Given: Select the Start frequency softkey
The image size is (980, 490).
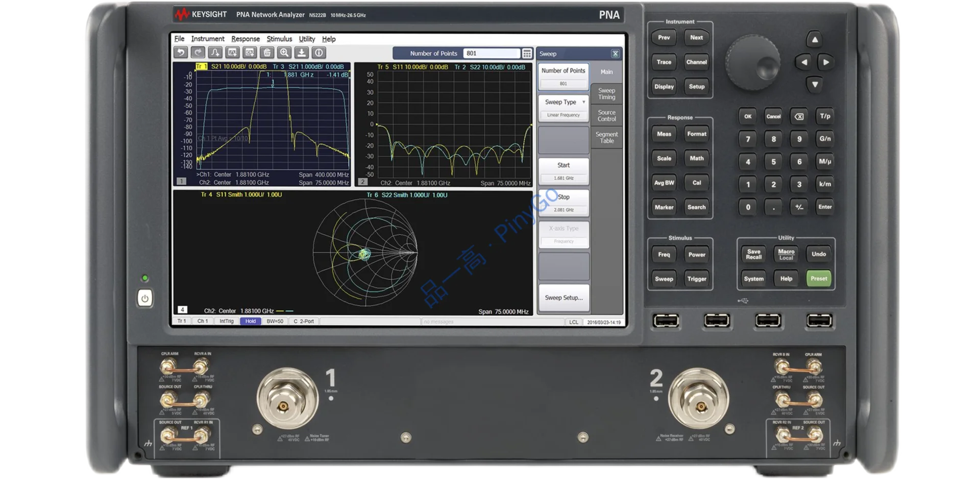Looking at the screenshot, I should (x=563, y=171).
